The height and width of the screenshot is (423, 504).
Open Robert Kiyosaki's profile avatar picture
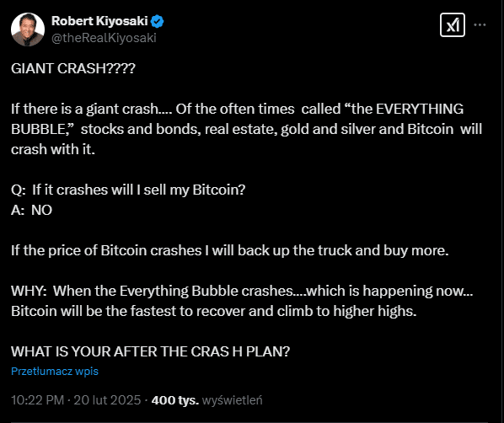click(x=28, y=29)
